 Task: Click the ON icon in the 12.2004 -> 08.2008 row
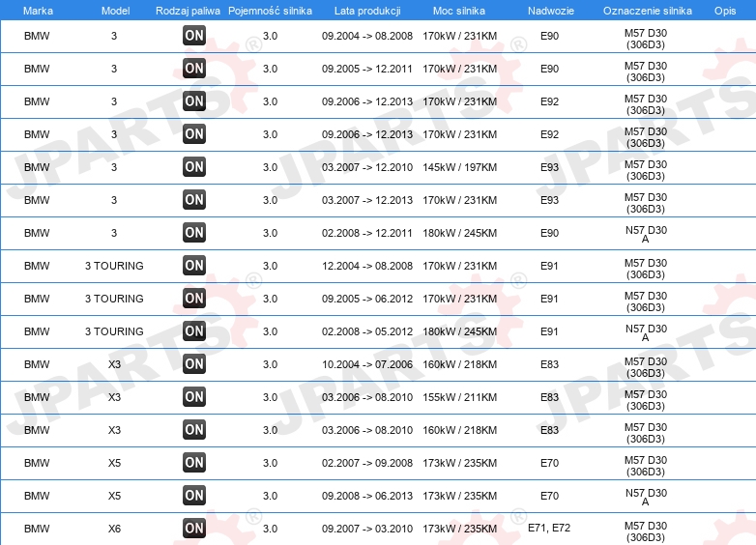[x=194, y=266]
